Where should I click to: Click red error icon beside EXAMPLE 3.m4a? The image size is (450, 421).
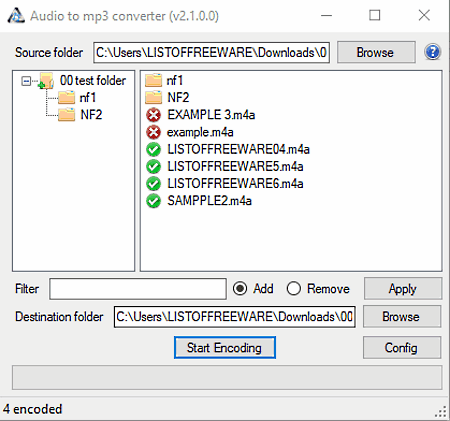(153, 115)
